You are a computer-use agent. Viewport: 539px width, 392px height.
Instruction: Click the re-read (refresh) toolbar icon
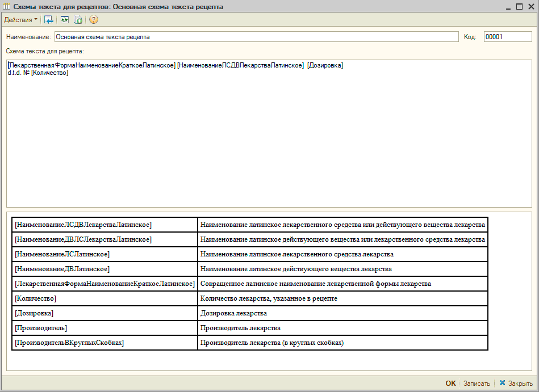64,20
